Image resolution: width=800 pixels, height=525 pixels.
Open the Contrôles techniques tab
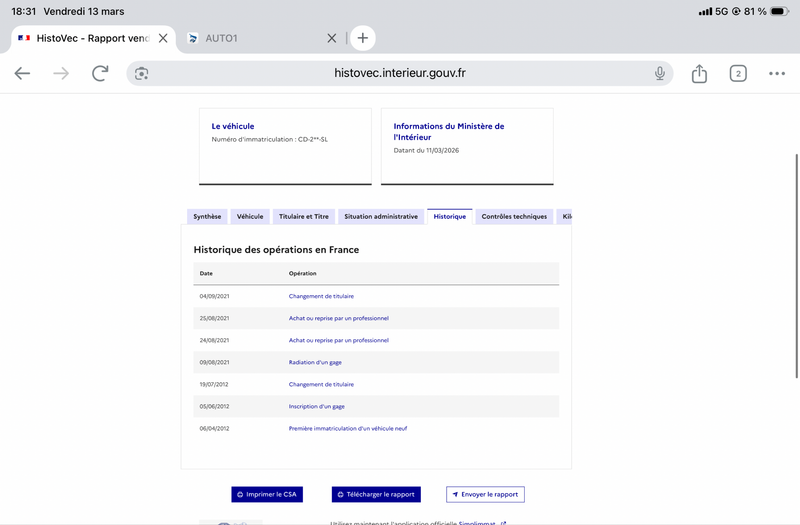(514, 216)
